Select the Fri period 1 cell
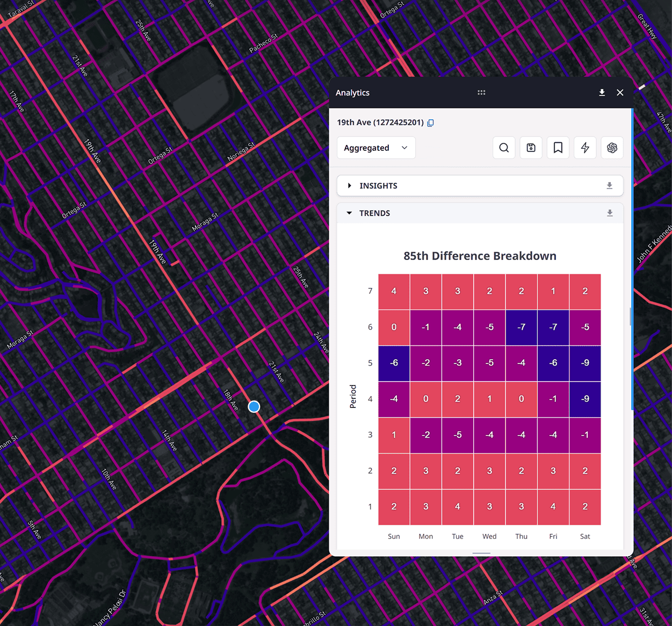This screenshot has width=672, height=626. [x=553, y=507]
